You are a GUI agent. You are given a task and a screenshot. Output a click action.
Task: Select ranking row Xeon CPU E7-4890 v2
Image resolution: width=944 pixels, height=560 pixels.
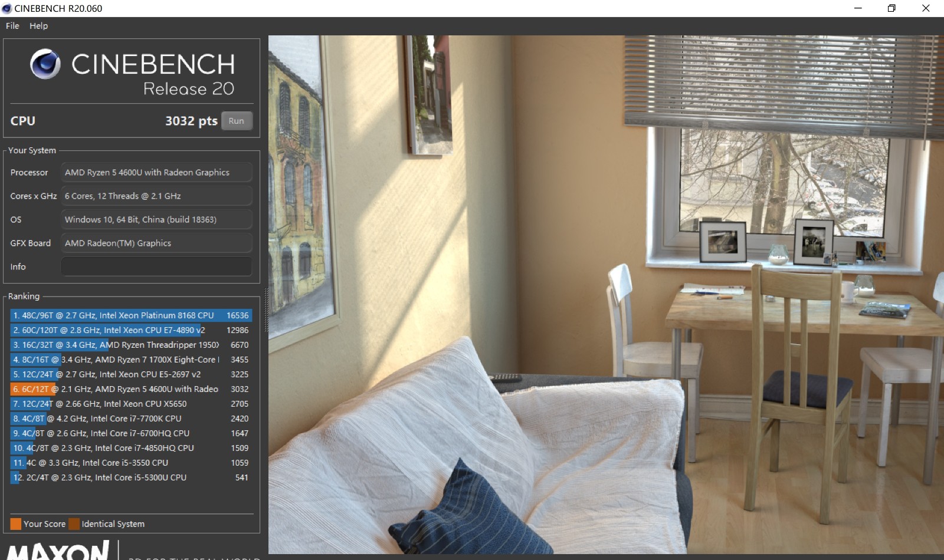[x=131, y=330]
